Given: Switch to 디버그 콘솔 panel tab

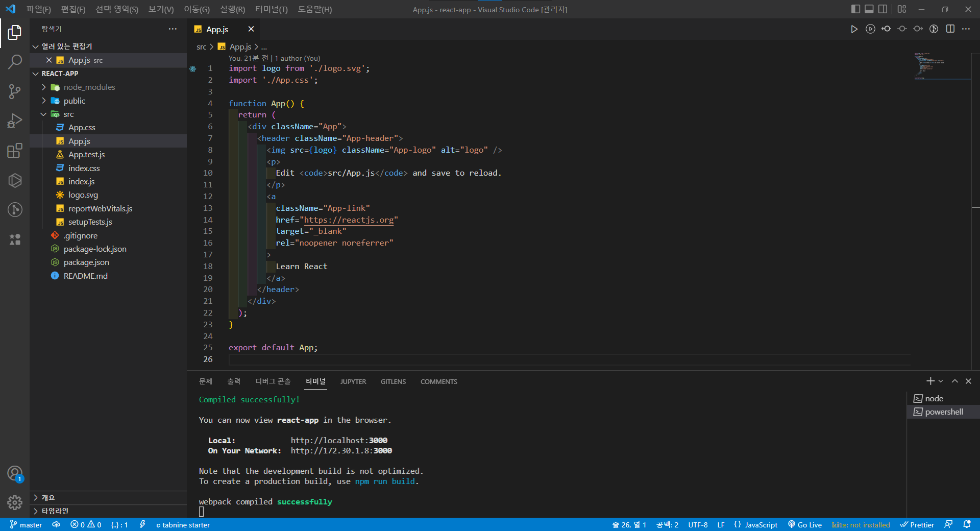Looking at the screenshot, I should [x=273, y=381].
